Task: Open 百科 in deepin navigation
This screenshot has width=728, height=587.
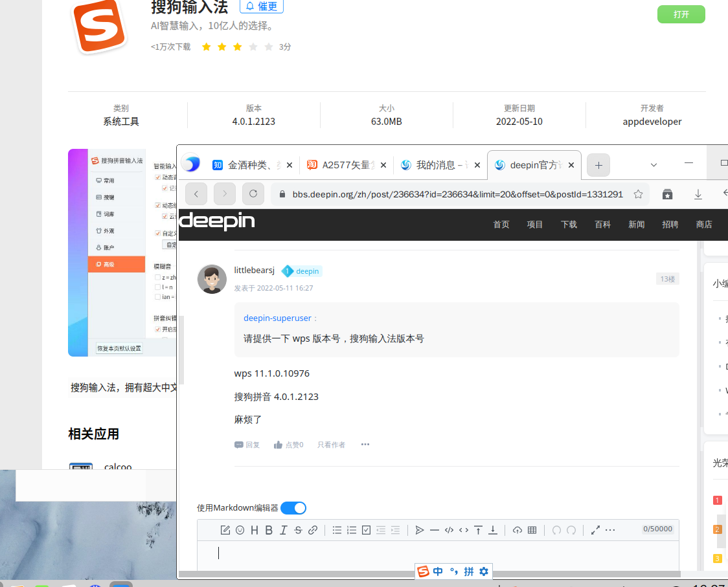Action: (602, 225)
